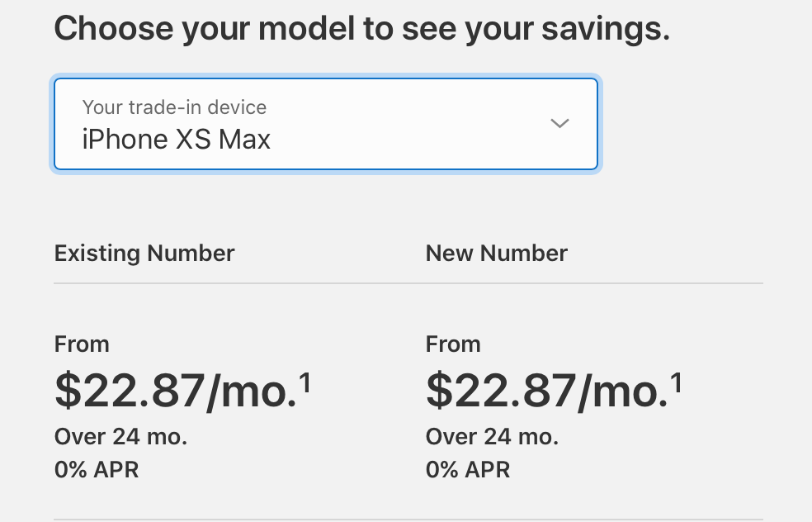Click the chevron arrow in the device selector
The width and height of the screenshot is (812, 522).
[x=559, y=124]
